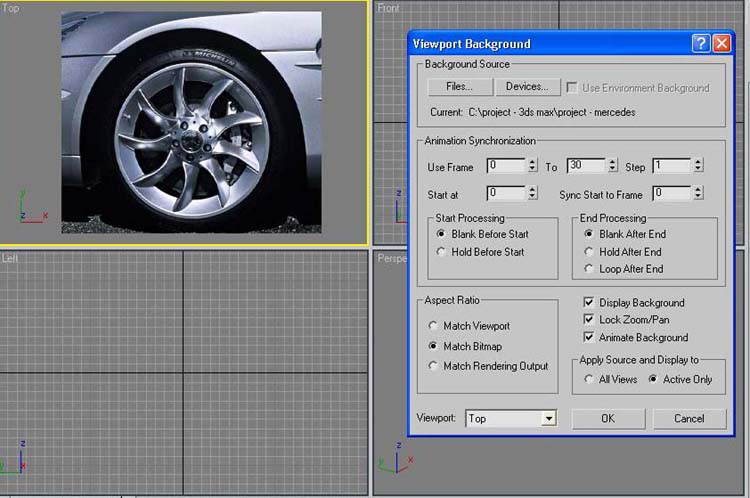Select Loop After End processing
The height and width of the screenshot is (498, 750).
point(589,269)
